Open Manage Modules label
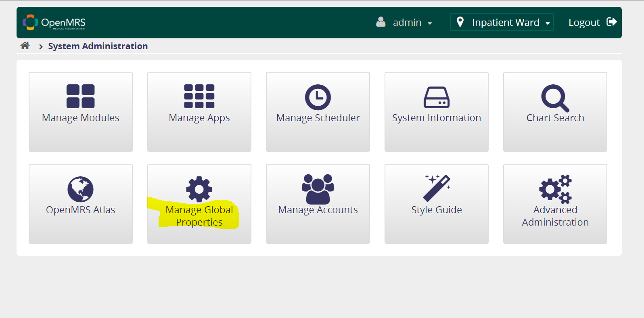This screenshot has width=644, height=318. [x=81, y=118]
